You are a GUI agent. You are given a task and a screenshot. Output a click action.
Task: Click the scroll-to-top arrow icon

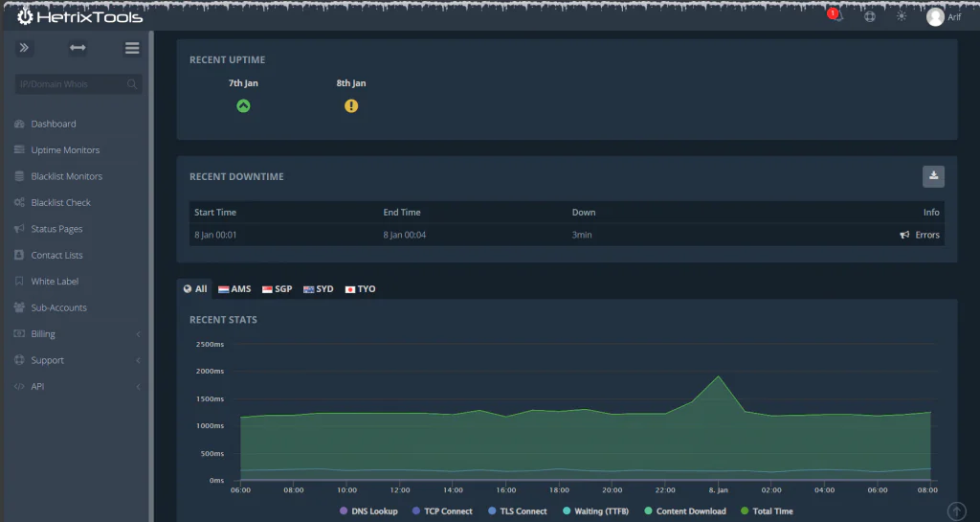point(957,511)
